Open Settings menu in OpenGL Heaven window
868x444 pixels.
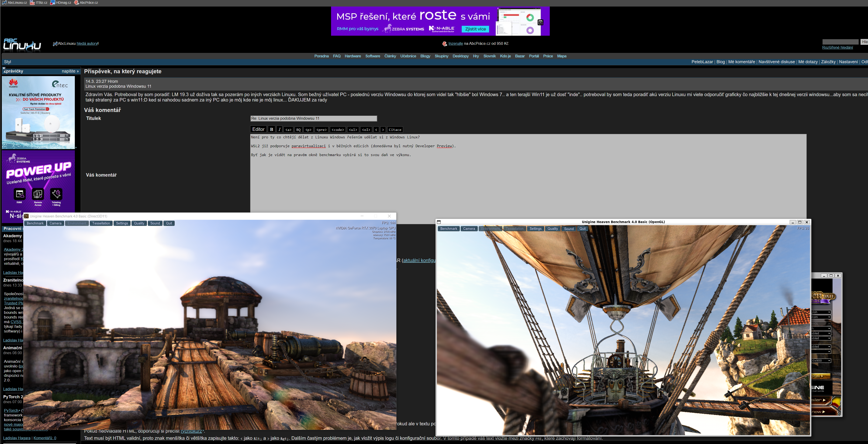coord(536,229)
